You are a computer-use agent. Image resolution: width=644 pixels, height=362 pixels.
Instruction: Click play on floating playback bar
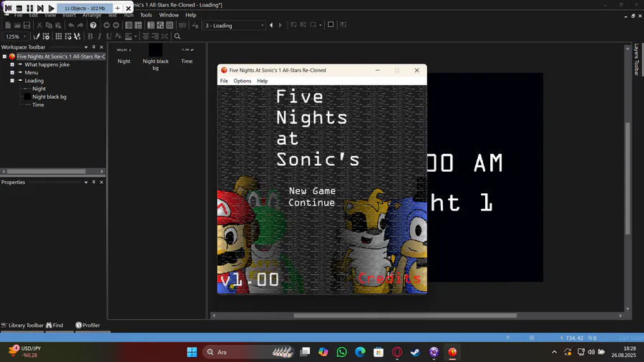pyautogui.click(x=52, y=8)
